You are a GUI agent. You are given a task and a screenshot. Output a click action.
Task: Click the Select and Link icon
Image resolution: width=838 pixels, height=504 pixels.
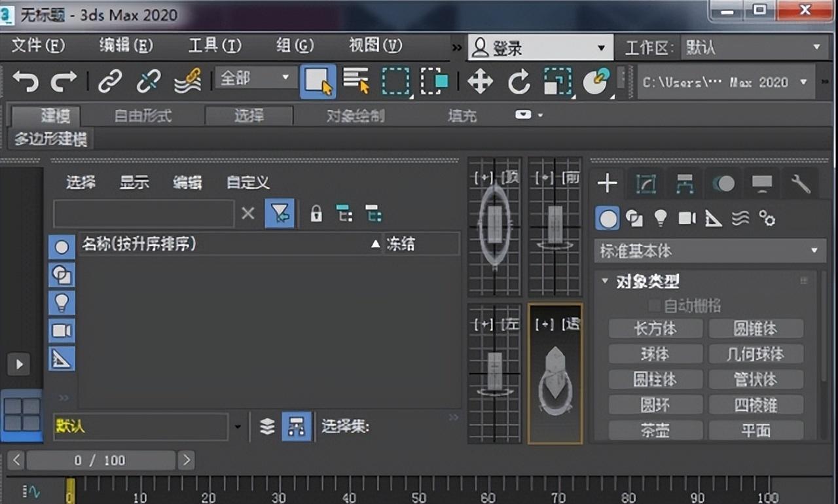pos(109,81)
